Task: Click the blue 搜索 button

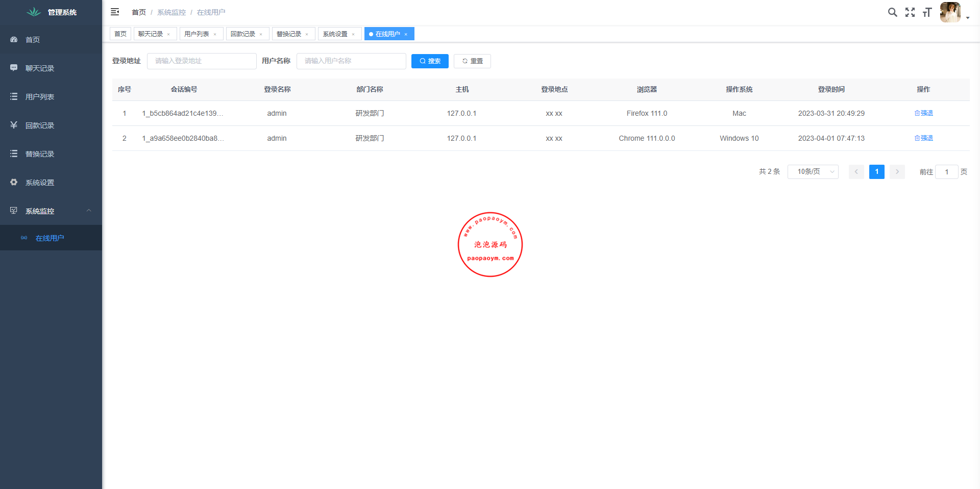Action: point(430,61)
